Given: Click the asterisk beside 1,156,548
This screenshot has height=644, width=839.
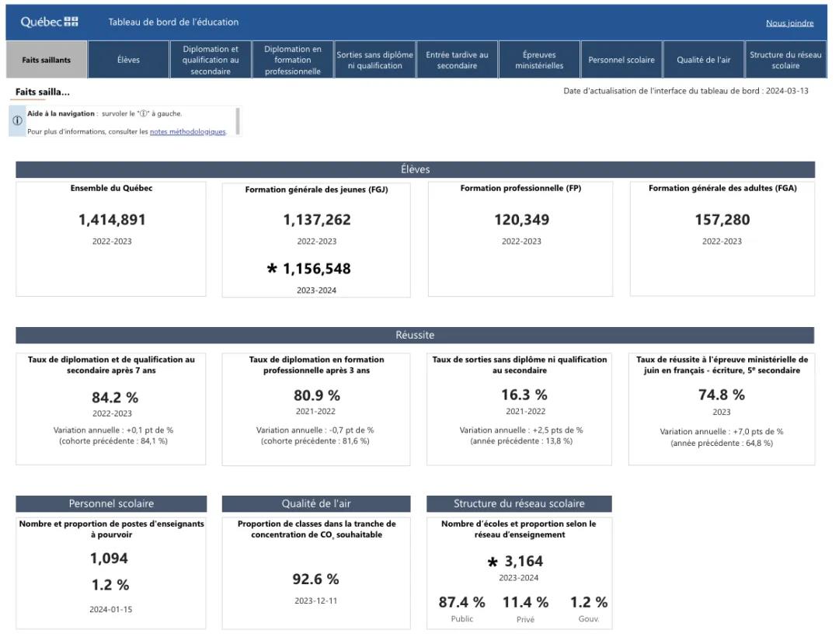Looking at the screenshot, I should [272, 269].
